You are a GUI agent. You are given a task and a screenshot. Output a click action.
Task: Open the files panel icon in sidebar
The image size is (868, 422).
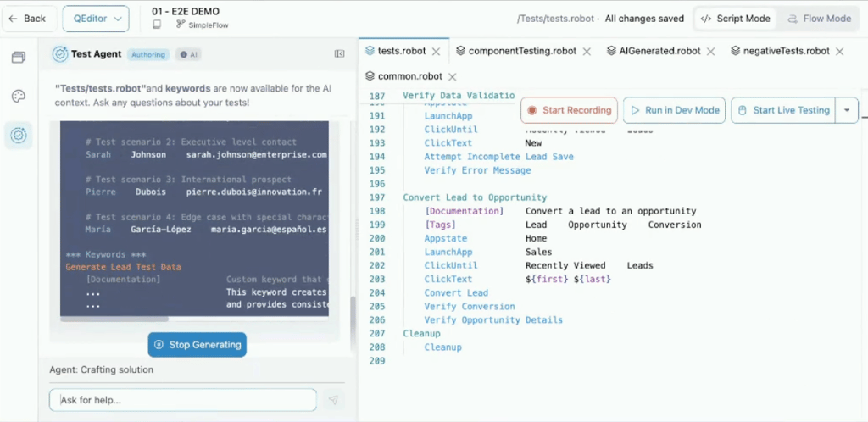click(x=19, y=57)
